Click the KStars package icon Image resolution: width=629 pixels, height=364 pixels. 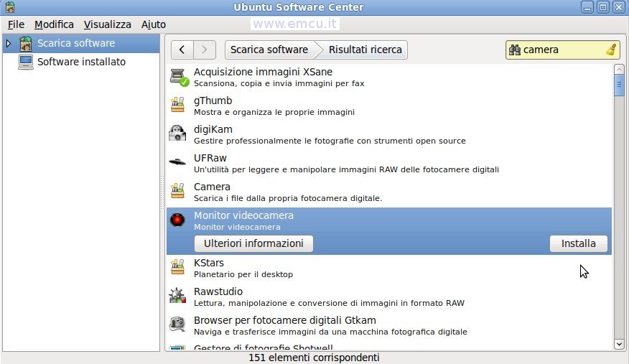coord(177,267)
